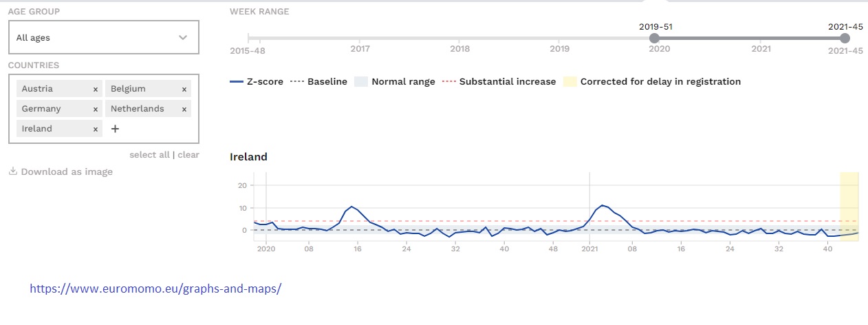Click the Download as image link
The width and height of the screenshot is (868, 325).
(67, 171)
